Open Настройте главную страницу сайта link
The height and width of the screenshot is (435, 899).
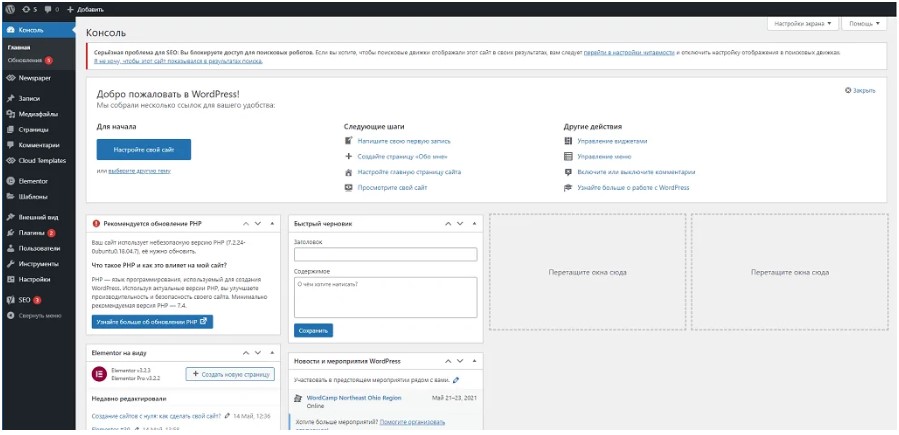(409, 172)
